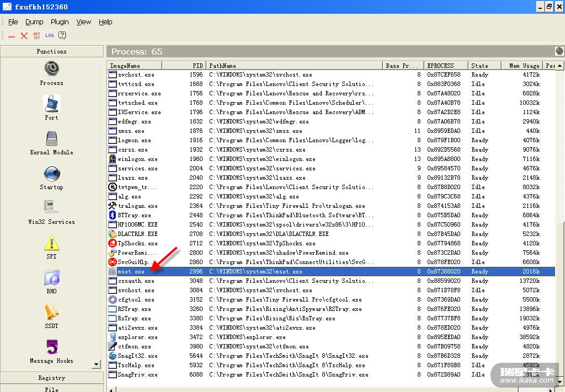Expand the File panel section
Screen dimensions: 565x392
[52, 389]
